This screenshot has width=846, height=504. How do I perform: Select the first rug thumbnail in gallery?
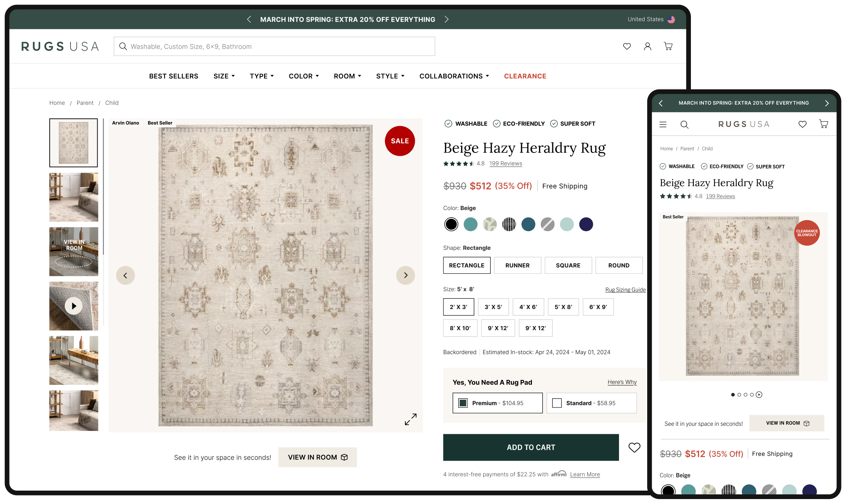(74, 143)
